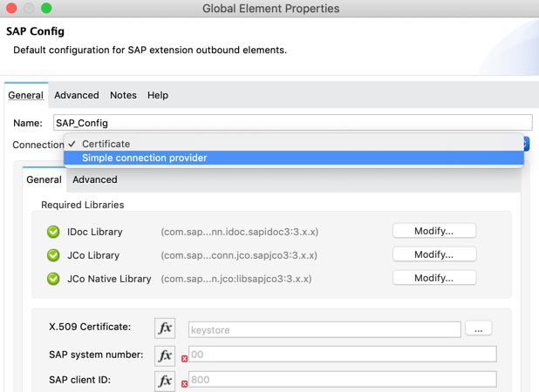Click the fx button for SAP client ID
Screen dimensions: 539x392
[165, 381]
